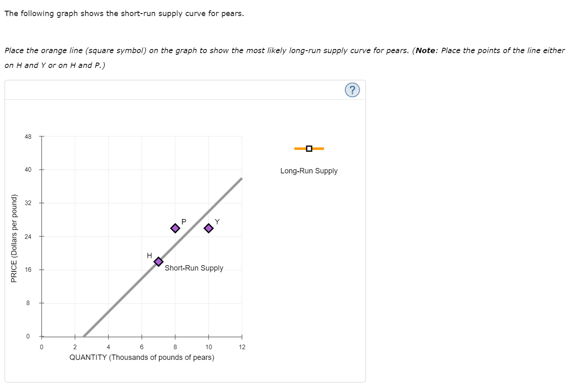572x392 pixels.
Task: Select point Y on the graph
Action: tap(208, 227)
